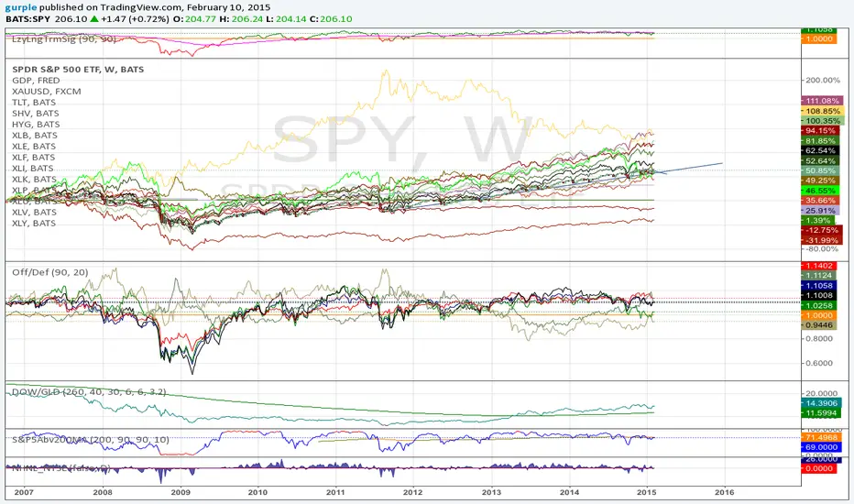
Task: Click the 94.15% dark red price label
Action: coord(820,131)
